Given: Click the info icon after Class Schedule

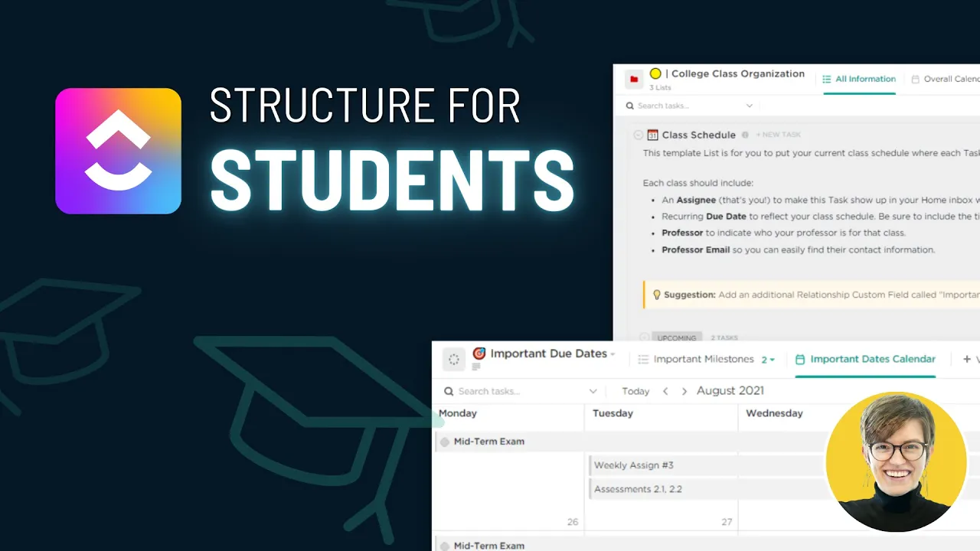Looking at the screenshot, I should pos(745,135).
